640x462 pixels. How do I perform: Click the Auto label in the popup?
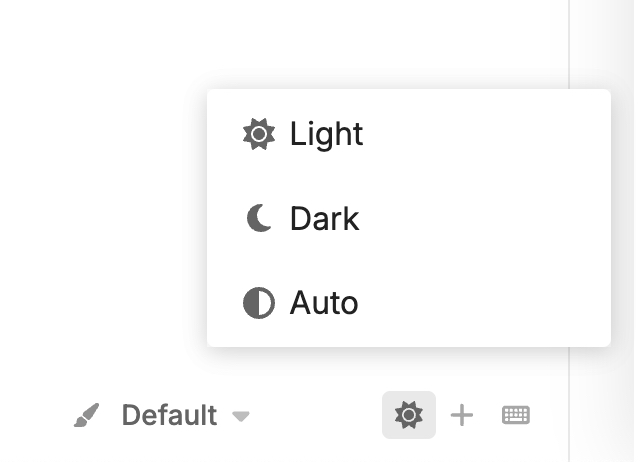click(324, 303)
